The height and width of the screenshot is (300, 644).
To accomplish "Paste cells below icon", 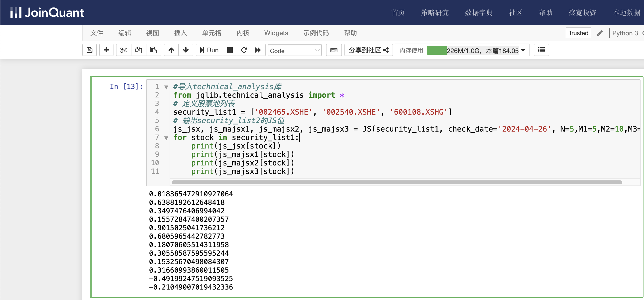I will click(x=153, y=50).
